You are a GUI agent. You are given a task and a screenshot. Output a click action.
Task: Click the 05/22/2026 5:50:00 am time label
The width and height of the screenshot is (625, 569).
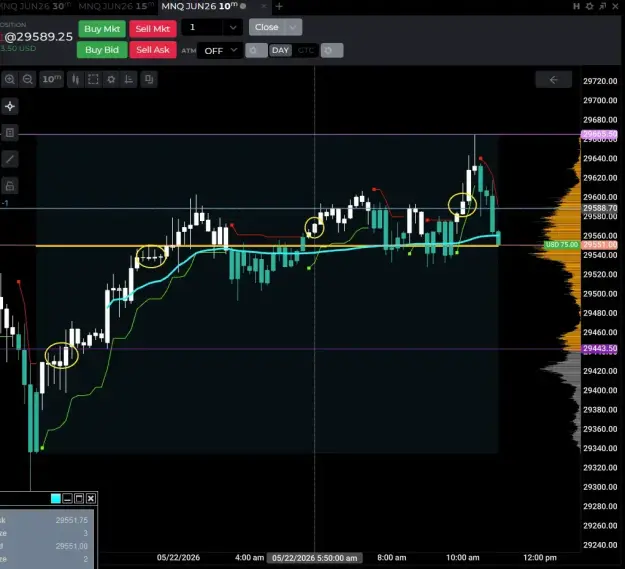click(314, 558)
